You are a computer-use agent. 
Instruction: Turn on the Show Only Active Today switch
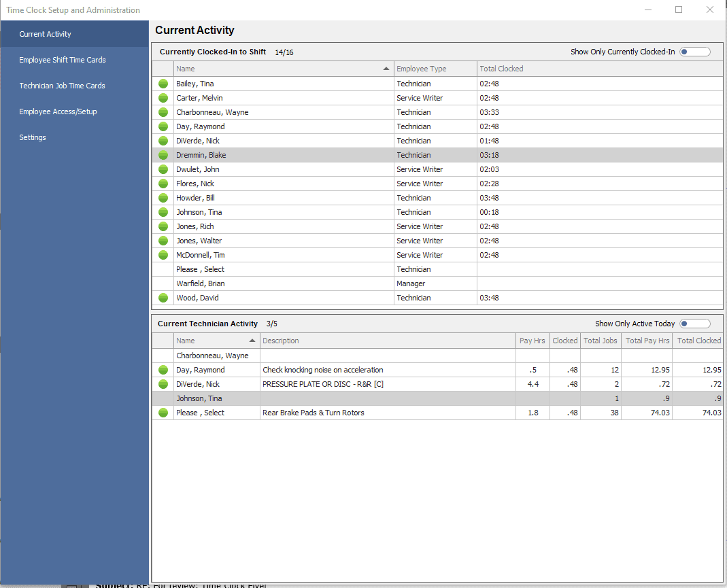(x=694, y=323)
